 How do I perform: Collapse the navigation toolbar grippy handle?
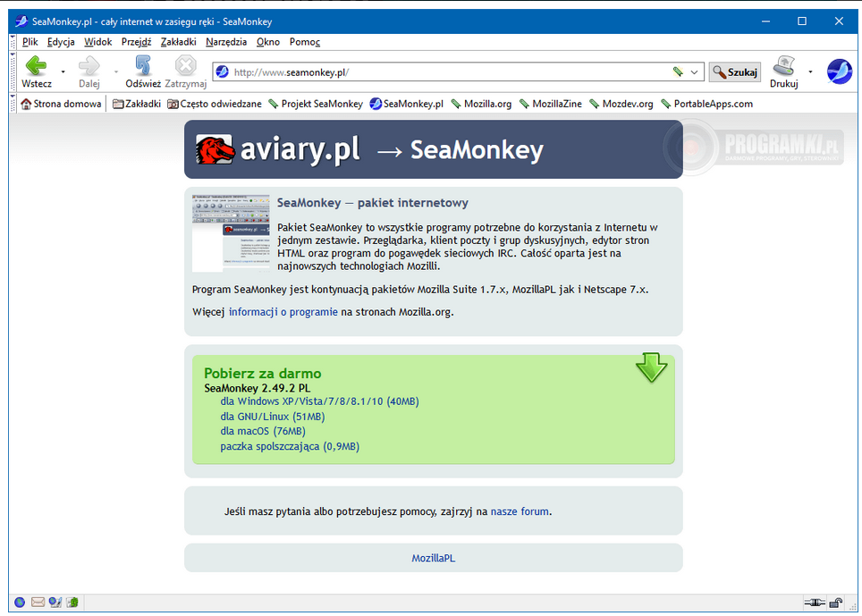tap(13, 72)
